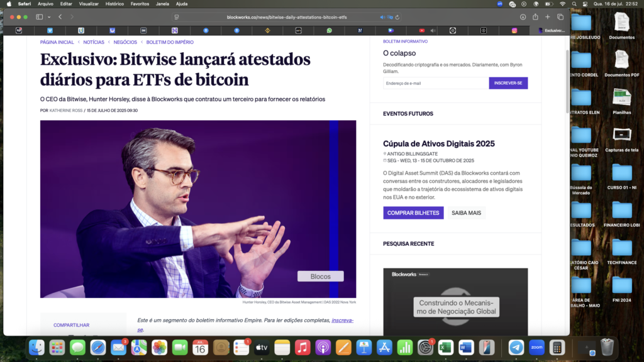Open the Histórico menu

coord(114,4)
